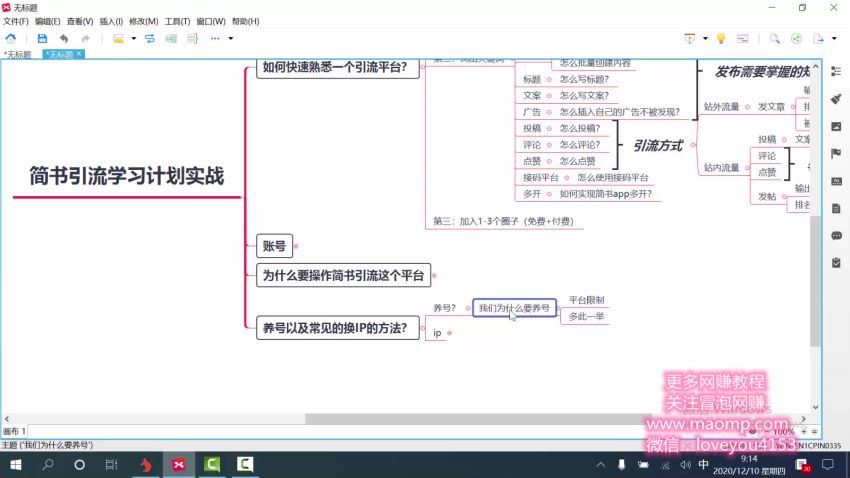The width and height of the screenshot is (850, 478).
Task: Start brainstorming lightbulb mode
Action: [721, 38]
